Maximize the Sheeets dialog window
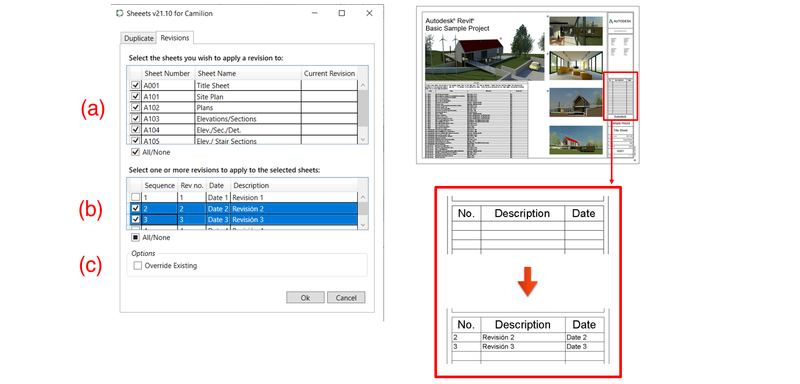The height and width of the screenshot is (384, 800). pyautogui.click(x=342, y=13)
